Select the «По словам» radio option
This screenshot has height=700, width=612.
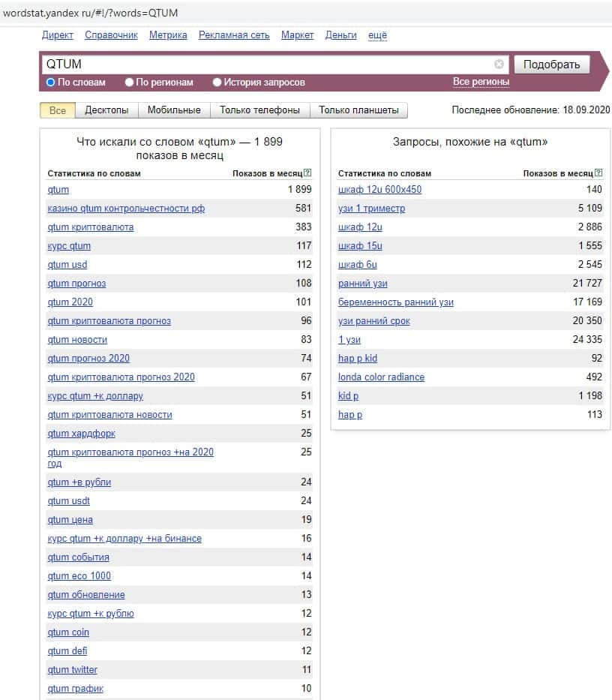51,83
